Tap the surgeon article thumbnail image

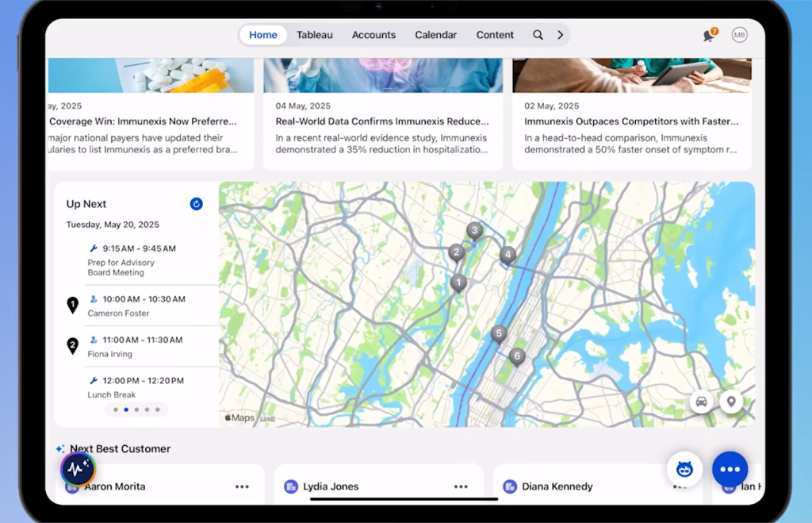coord(383,75)
